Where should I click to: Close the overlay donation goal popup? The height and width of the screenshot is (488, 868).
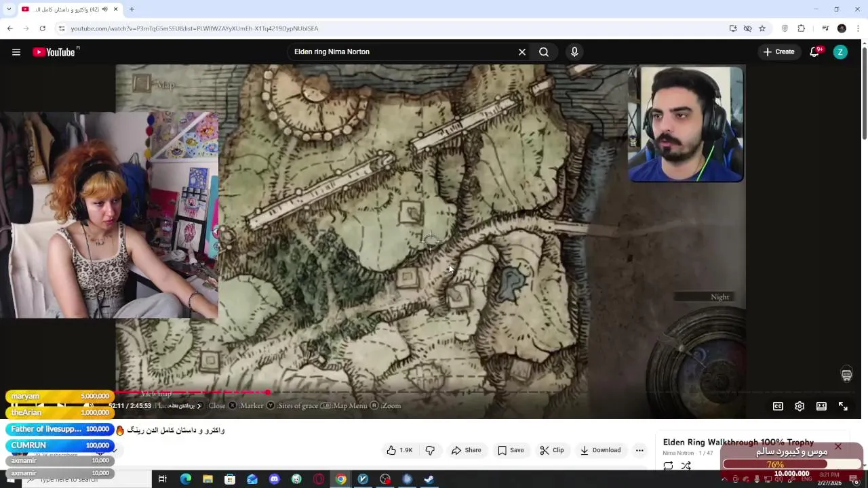838,447
